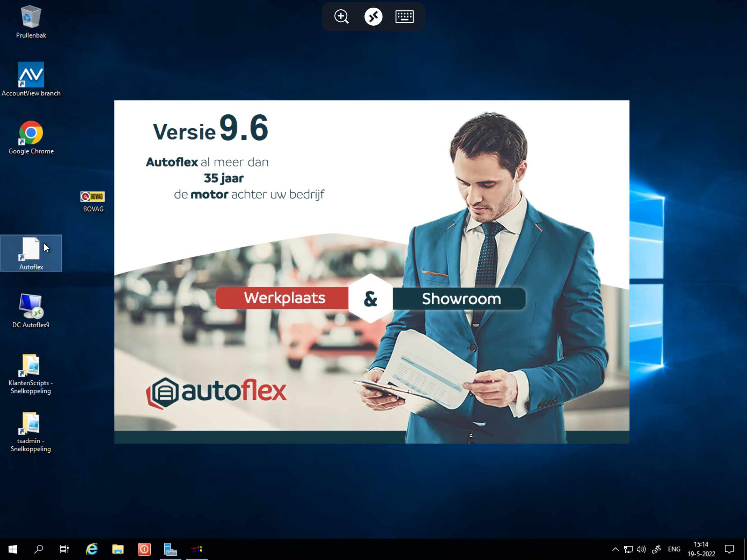Click the Show desktop strip at taskbar end
This screenshot has height=560, width=747.
[x=745, y=549]
